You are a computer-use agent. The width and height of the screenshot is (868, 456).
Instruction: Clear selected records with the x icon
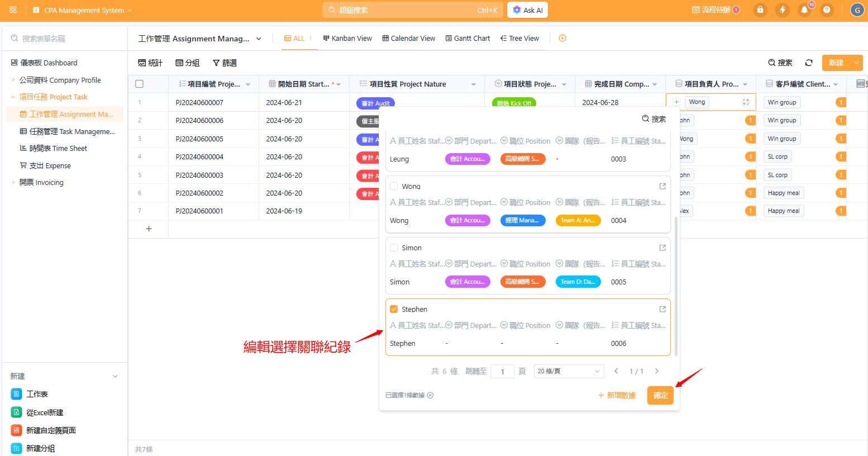(x=431, y=395)
